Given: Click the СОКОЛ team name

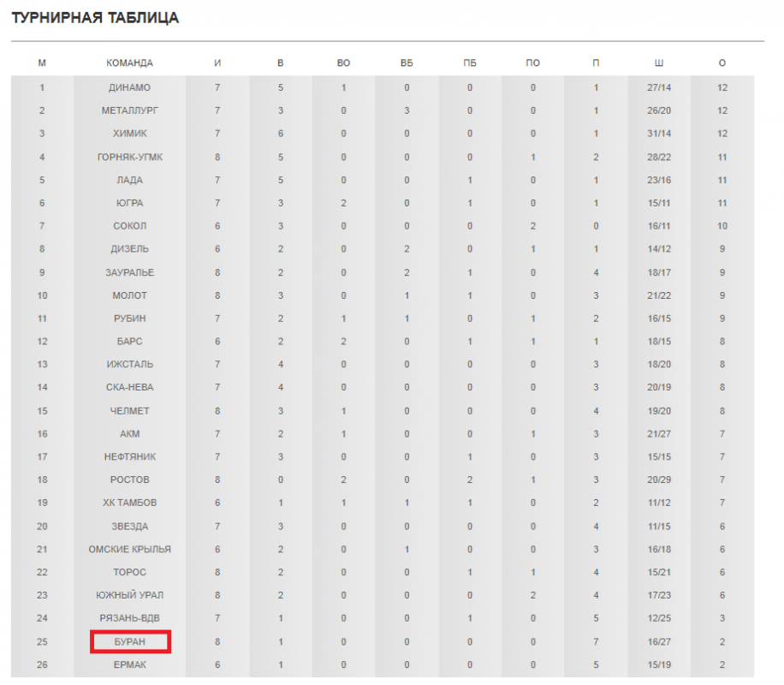Looking at the screenshot, I should tap(129, 226).
